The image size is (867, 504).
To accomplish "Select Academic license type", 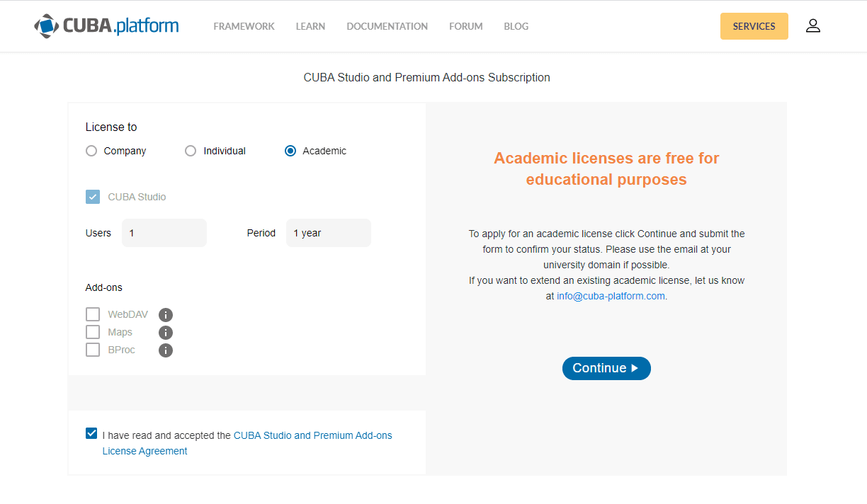I will click(x=290, y=151).
